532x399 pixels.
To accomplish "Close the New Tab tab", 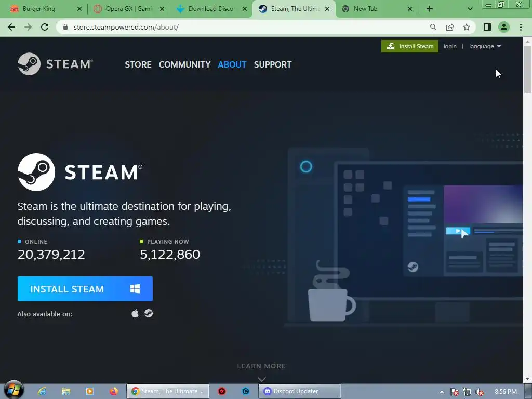I will tap(410, 9).
